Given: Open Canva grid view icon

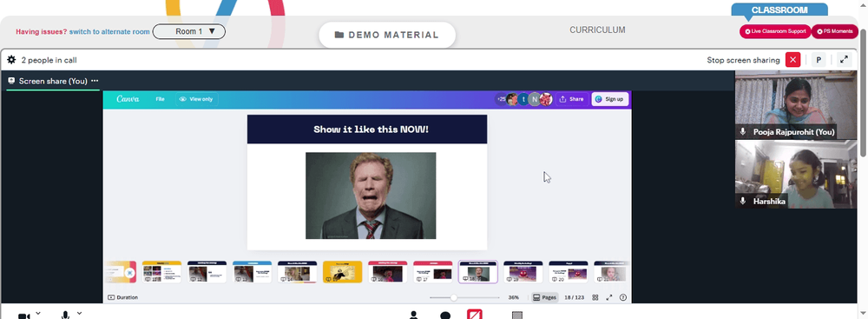Looking at the screenshot, I should point(595,297).
